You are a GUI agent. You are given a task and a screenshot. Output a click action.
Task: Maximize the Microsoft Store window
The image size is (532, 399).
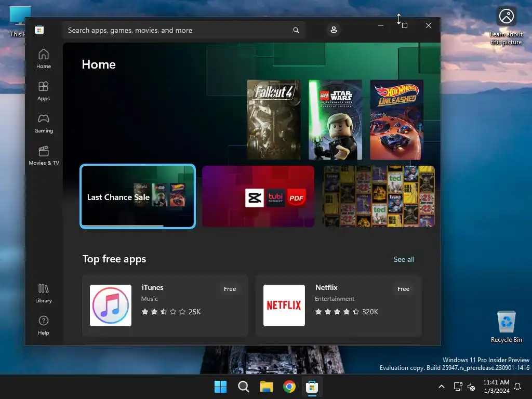[404, 25]
